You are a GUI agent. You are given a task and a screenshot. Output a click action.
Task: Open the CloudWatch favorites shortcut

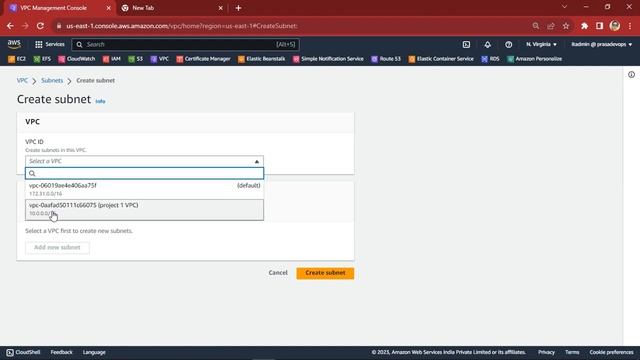(x=76, y=59)
